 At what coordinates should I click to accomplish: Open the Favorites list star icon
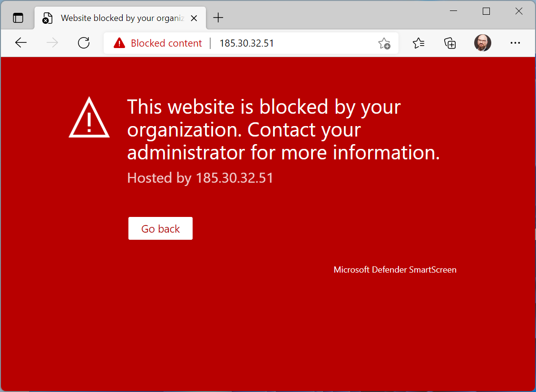[419, 43]
